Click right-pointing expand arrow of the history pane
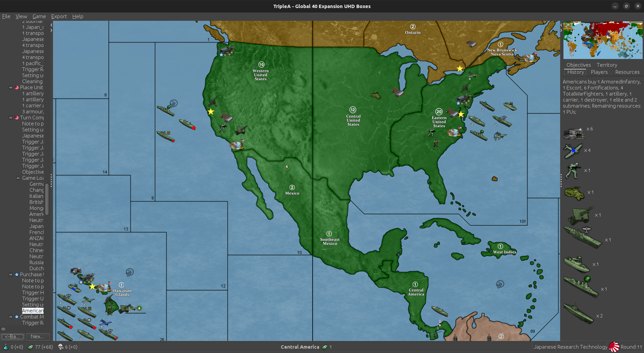This screenshot has width=644, height=353. [x=51, y=30]
